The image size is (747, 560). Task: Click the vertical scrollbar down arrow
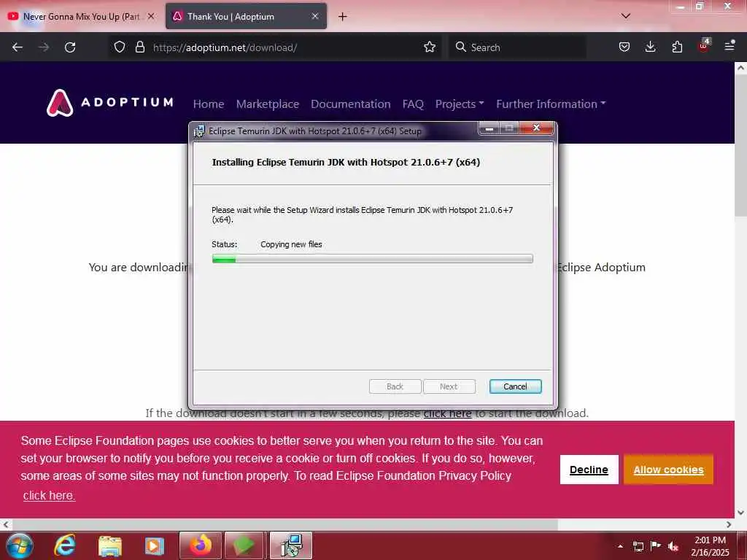point(740,513)
